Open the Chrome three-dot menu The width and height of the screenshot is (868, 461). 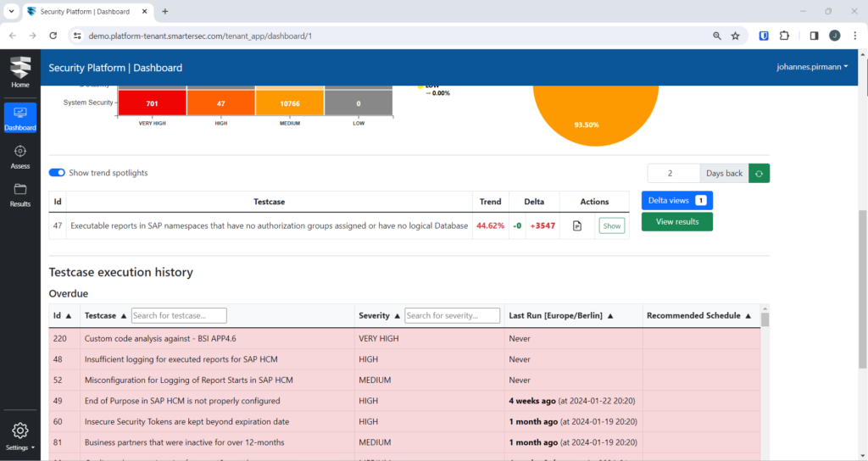point(855,36)
